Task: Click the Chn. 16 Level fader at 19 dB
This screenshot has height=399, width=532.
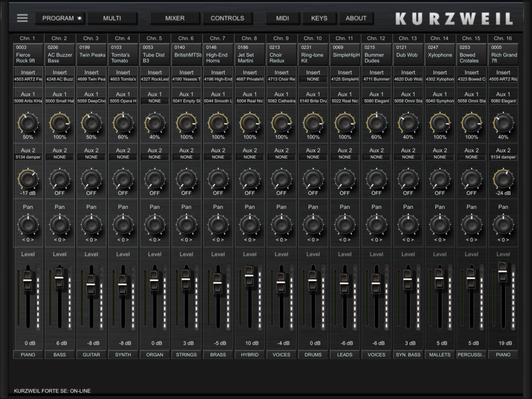Action: point(503,271)
